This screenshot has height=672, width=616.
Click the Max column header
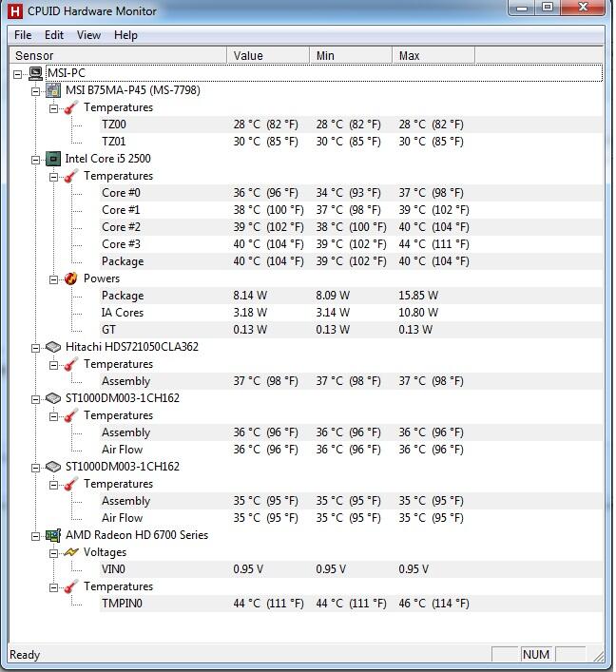point(433,56)
